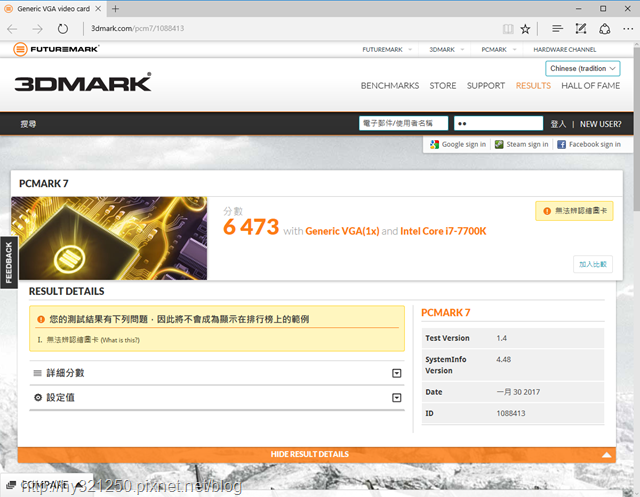The image size is (640, 497).
Task: Open FUTUREMARK top menu dropdown
Action: (387, 49)
